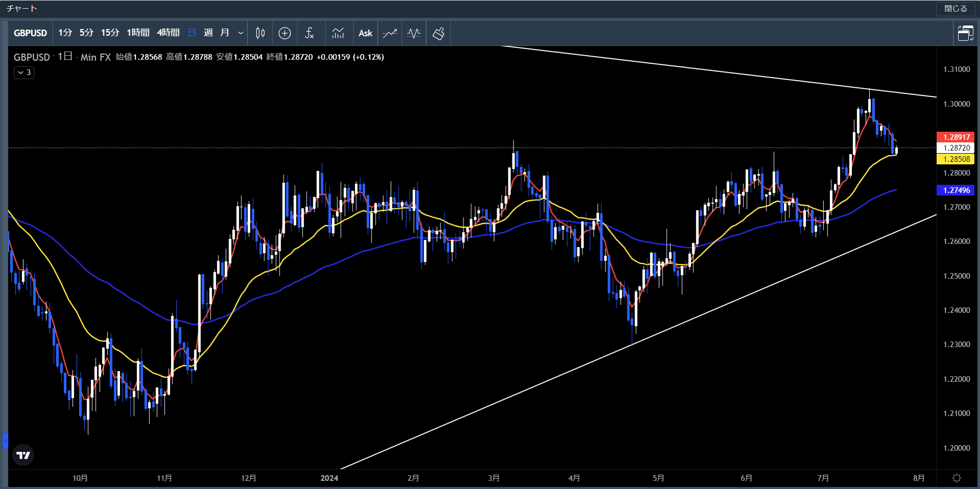The height and width of the screenshot is (489, 980).
Task: Select the 日 daily timeframe
Action: tap(192, 33)
